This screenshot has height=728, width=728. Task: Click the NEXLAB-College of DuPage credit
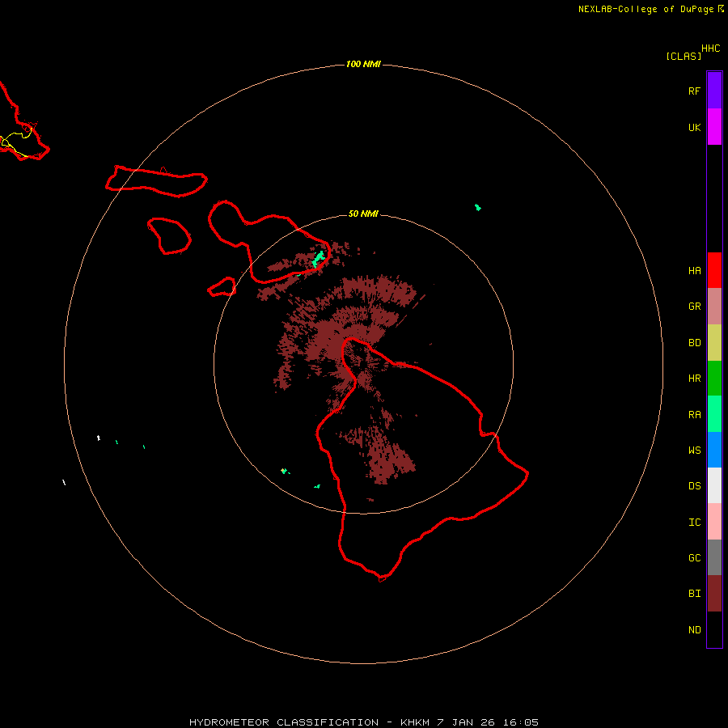pyautogui.click(x=645, y=9)
